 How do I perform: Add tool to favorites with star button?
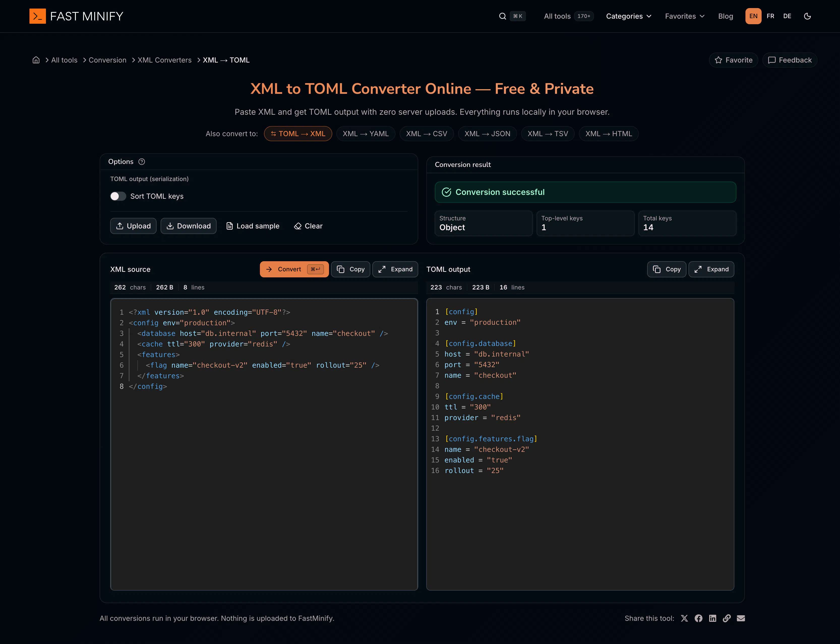pos(733,60)
